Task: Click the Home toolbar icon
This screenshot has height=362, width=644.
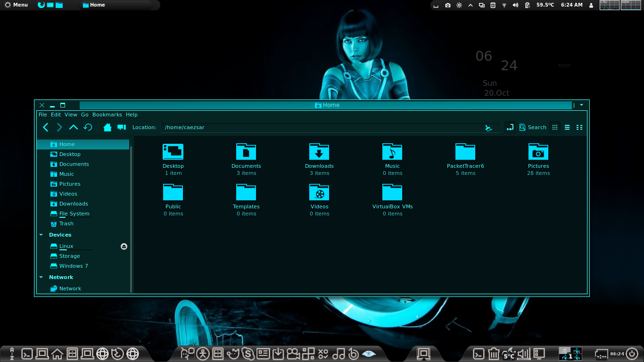Action: coord(107,127)
